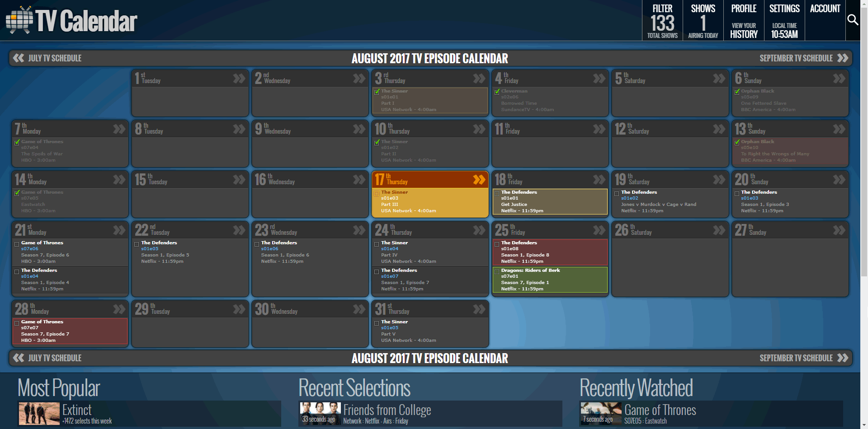
Task: Click the search magnifier icon
Action: coord(854,20)
